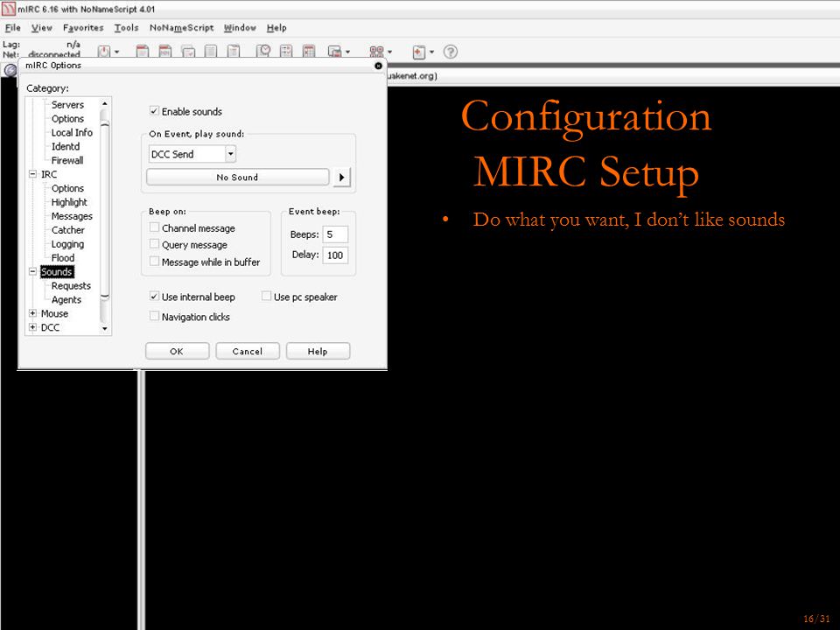Image resolution: width=840 pixels, height=630 pixels.
Task: Click the mIRC application icon in title bar
Action: click(x=8, y=9)
